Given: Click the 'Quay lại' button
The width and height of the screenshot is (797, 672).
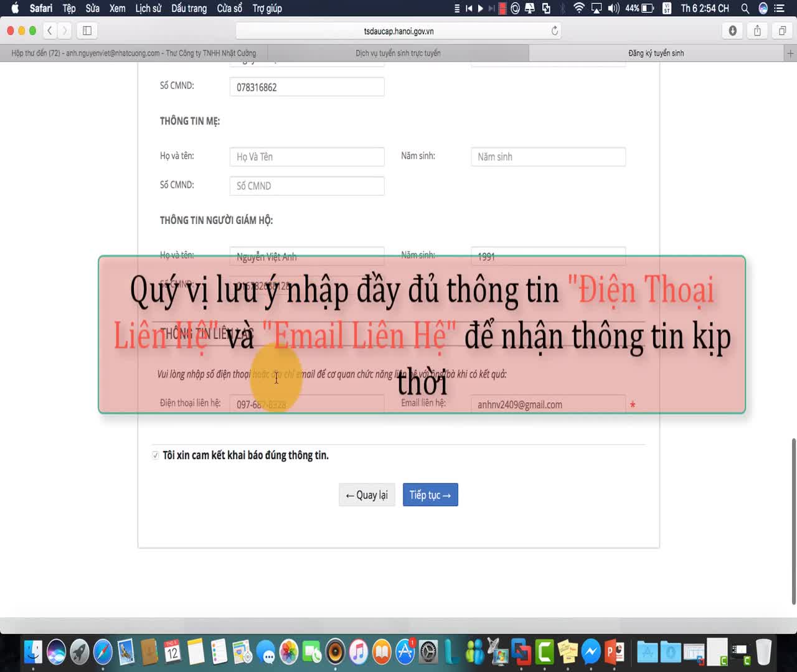Looking at the screenshot, I should pos(367,495).
